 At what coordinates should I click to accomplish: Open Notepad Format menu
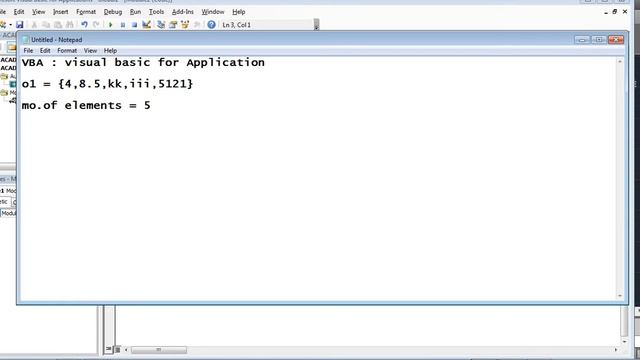pos(67,51)
